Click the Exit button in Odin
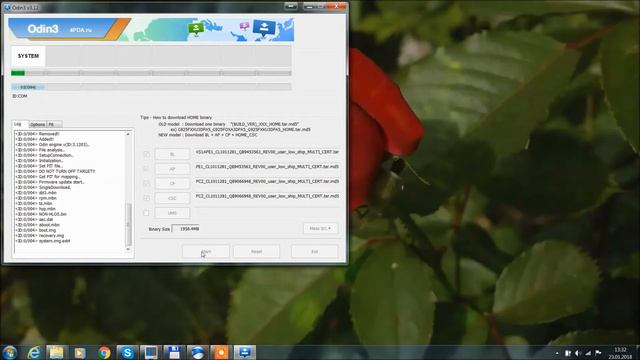The image size is (640, 360). point(315,251)
